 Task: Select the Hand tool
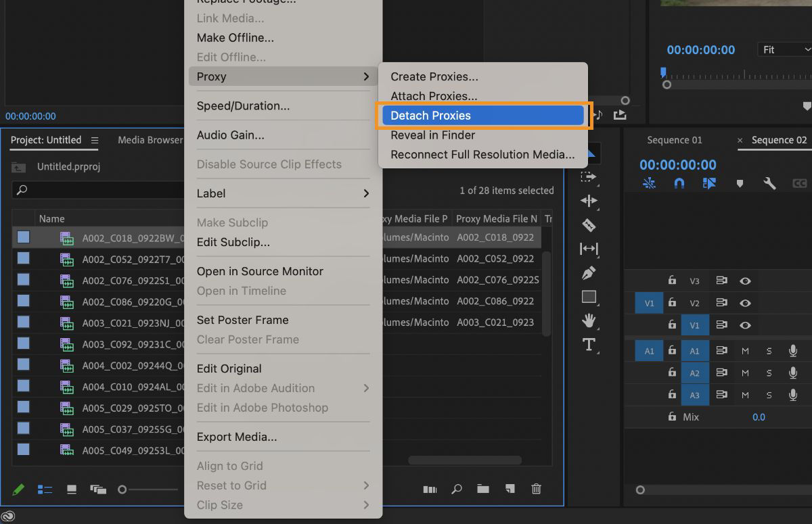click(588, 320)
